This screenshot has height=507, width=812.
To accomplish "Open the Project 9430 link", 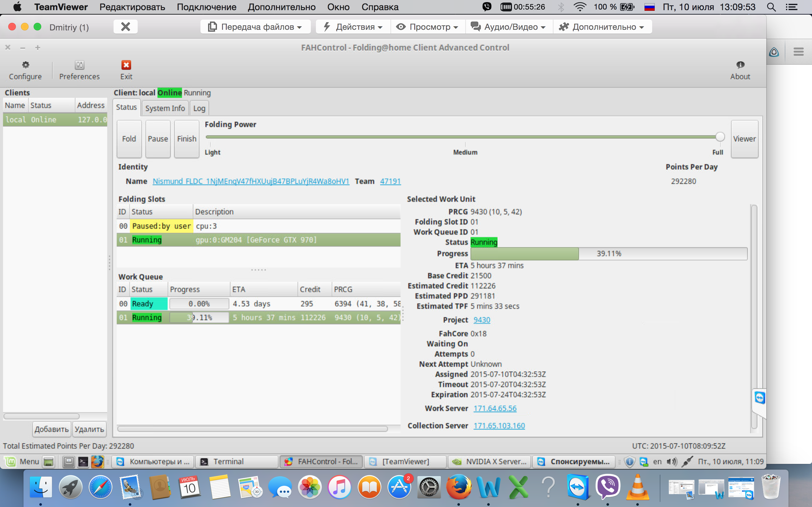I will [x=481, y=320].
